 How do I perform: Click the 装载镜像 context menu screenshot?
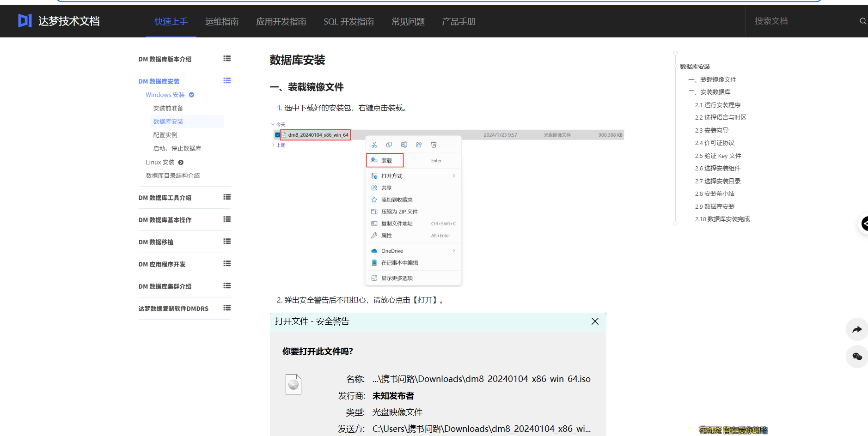click(x=447, y=203)
